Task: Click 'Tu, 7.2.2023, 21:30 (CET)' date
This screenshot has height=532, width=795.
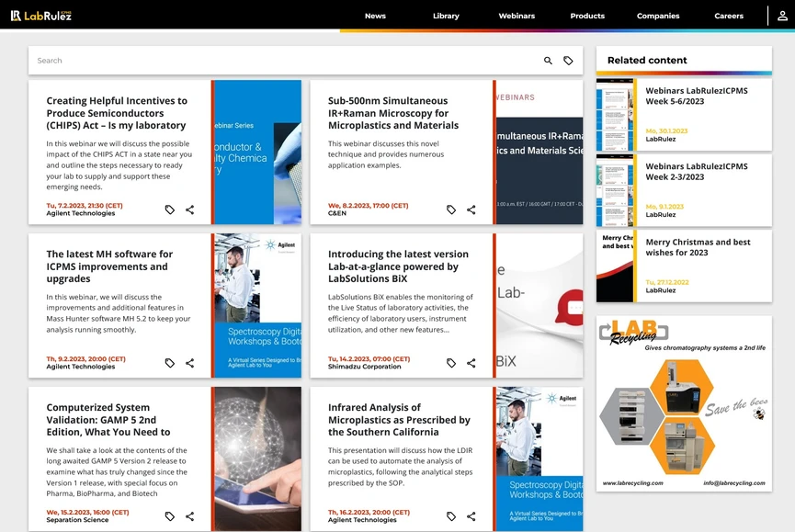Action: 85,206
